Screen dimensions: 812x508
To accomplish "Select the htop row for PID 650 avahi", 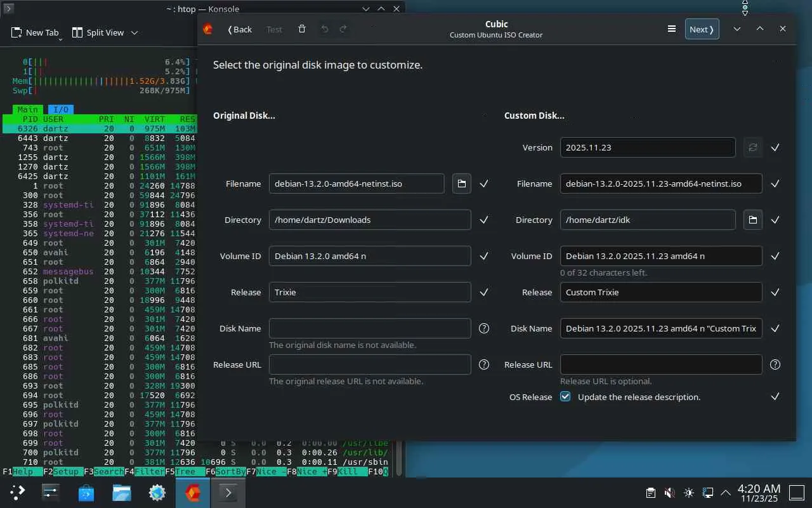I will pyautogui.click(x=100, y=253).
